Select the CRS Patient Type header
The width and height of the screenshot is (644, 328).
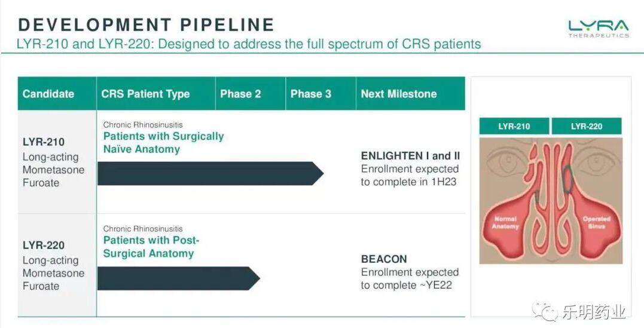point(145,94)
